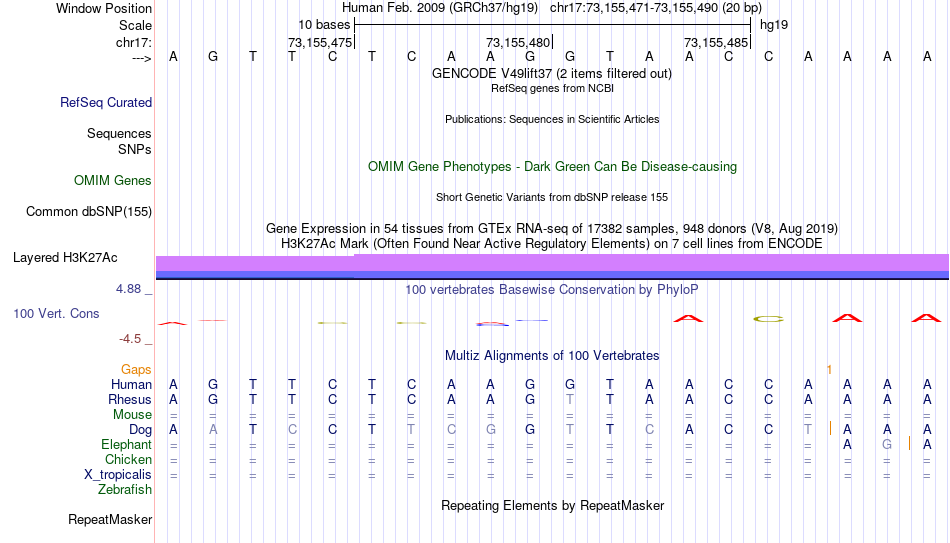Click the 10 bases scale bar label

pyautogui.click(x=324, y=25)
